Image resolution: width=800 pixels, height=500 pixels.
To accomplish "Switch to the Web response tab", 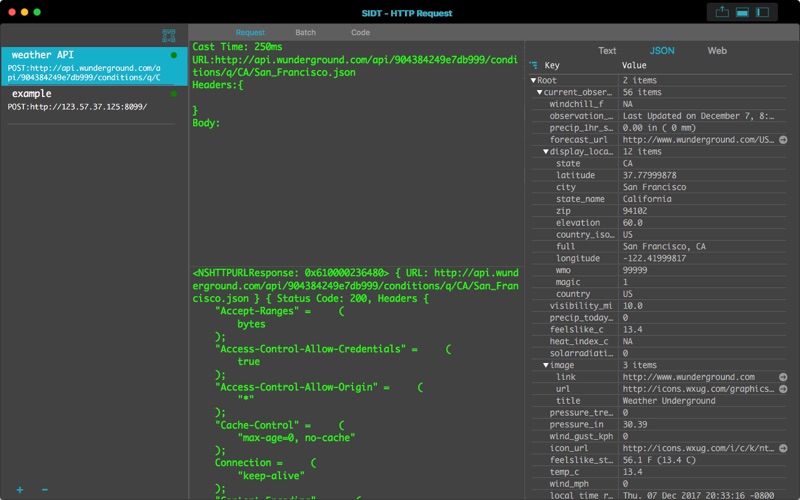I will 717,50.
